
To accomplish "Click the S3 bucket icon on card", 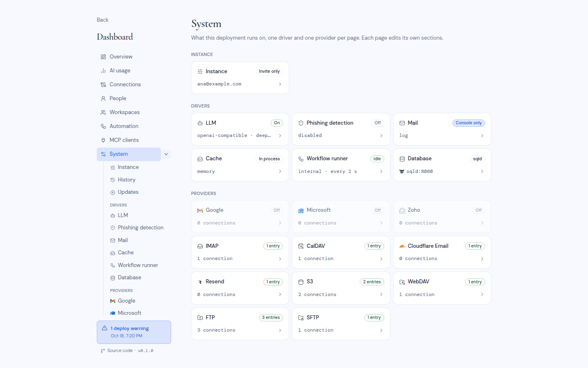I will pyautogui.click(x=301, y=282).
